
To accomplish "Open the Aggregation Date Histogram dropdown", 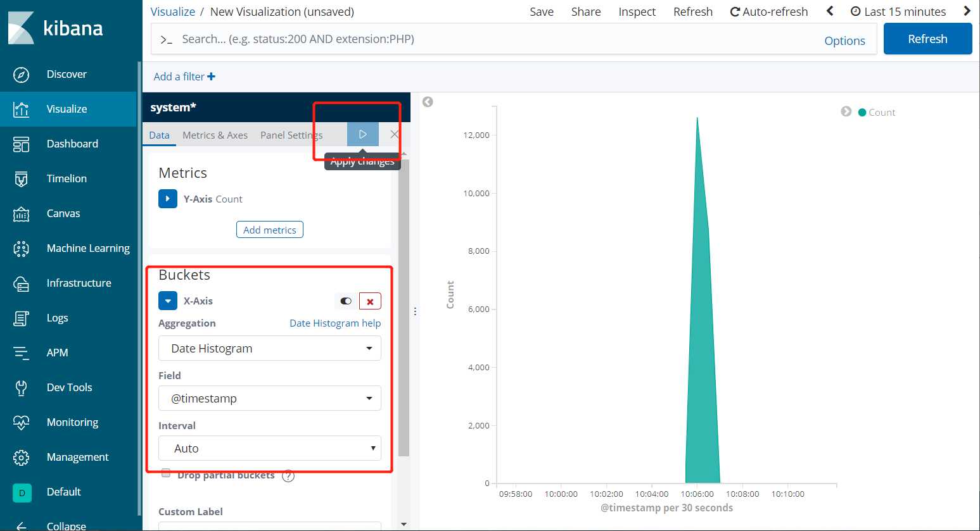I will click(270, 348).
